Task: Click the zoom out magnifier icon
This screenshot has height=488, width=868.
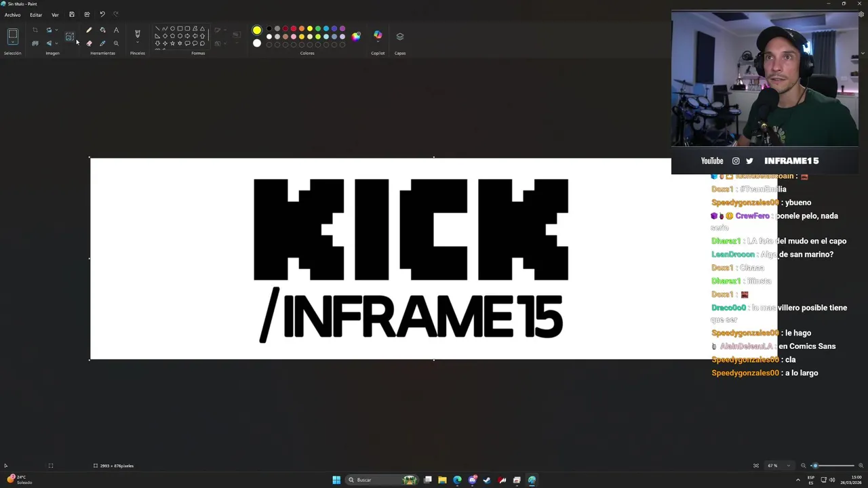Action: pyautogui.click(x=804, y=466)
